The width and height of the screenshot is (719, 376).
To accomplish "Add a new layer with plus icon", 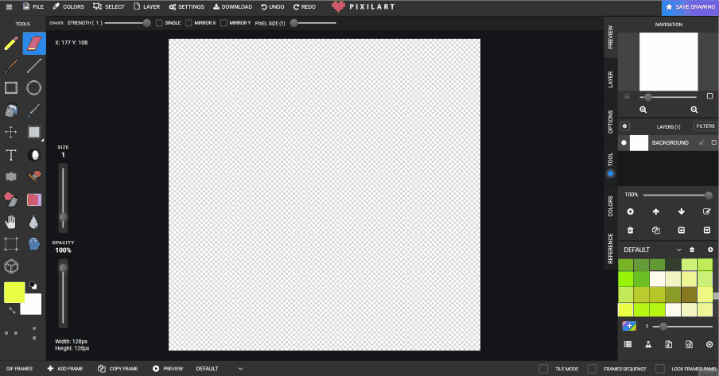I will [x=631, y=211].
